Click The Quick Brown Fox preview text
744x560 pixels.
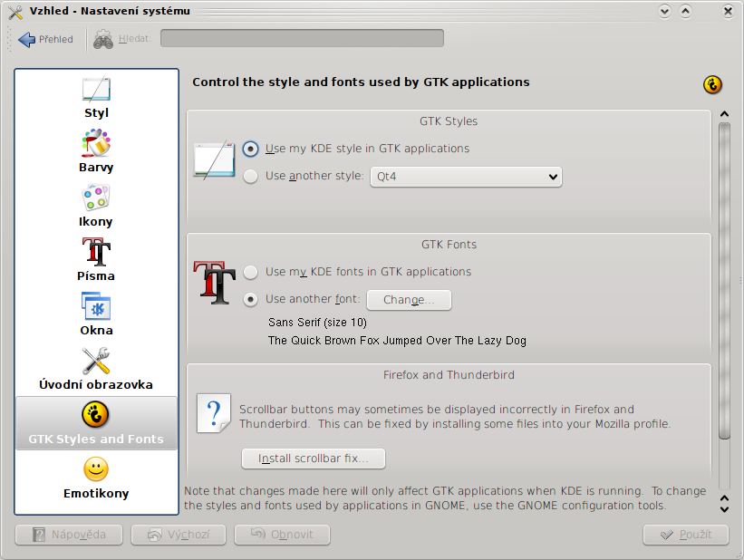pyautogui.click(x=397, y=341)
